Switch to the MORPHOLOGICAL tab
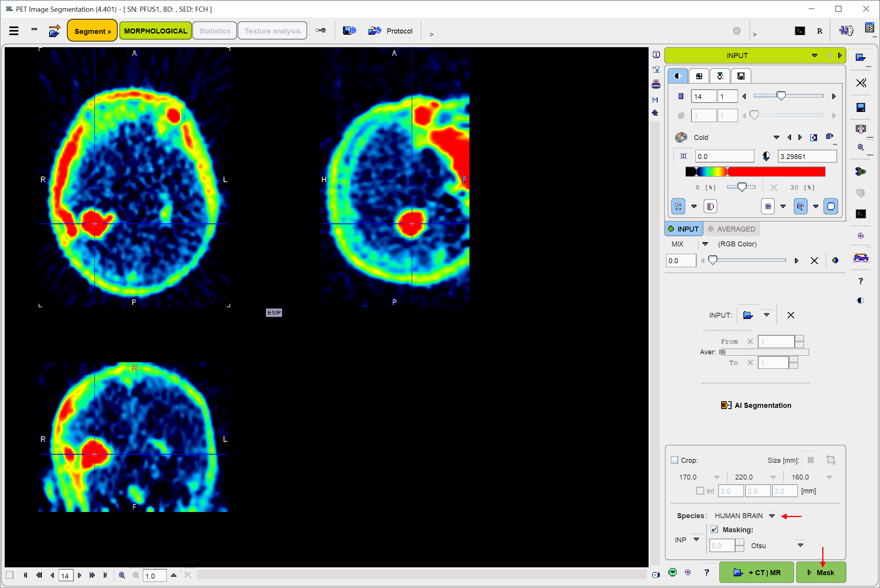 [x=155, y=31]
